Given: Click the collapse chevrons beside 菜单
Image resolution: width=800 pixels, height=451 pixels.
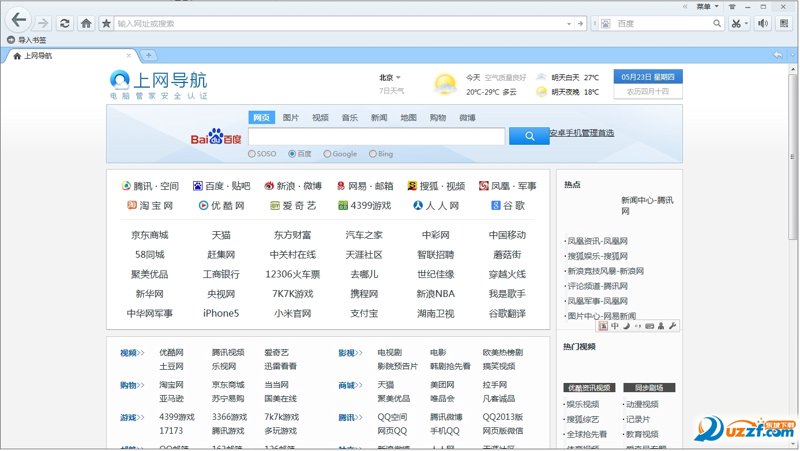Looking at the screenshot, I should tap(685, 7).
